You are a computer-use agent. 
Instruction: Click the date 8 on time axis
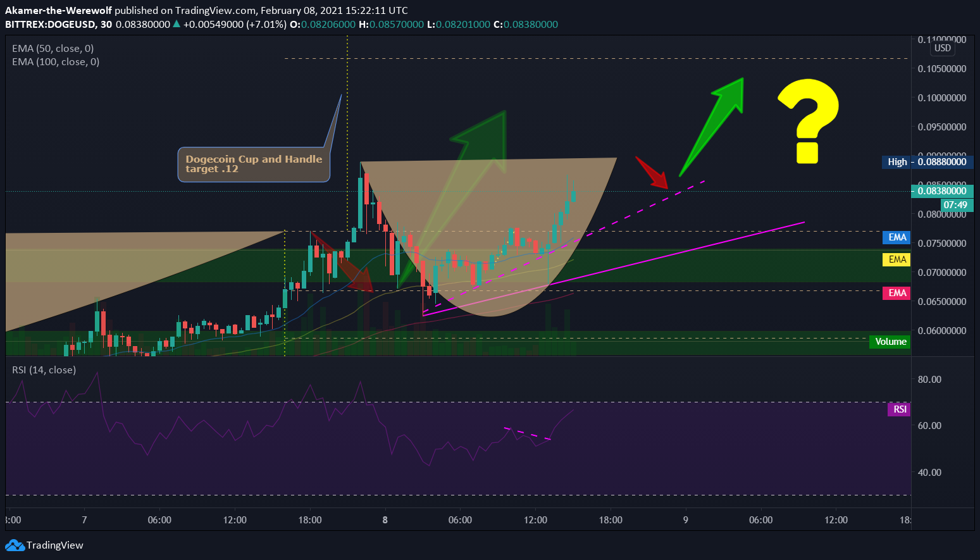pos(385,520)
